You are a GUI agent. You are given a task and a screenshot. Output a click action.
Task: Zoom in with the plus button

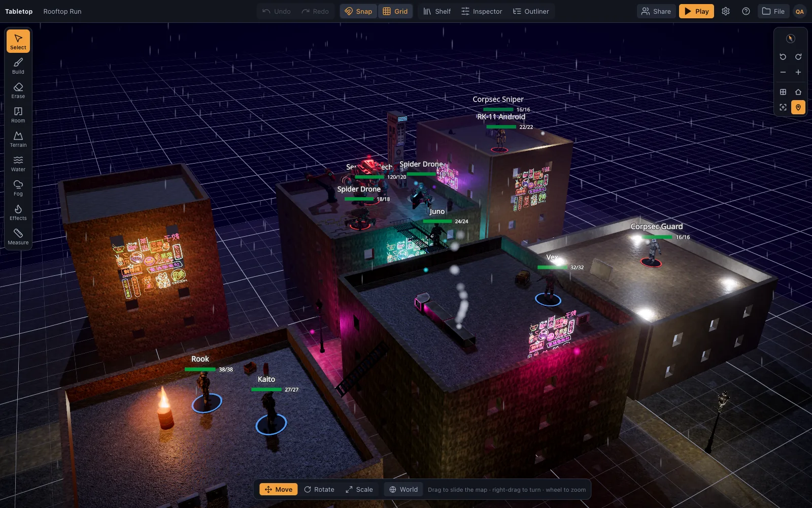(798, 72)
